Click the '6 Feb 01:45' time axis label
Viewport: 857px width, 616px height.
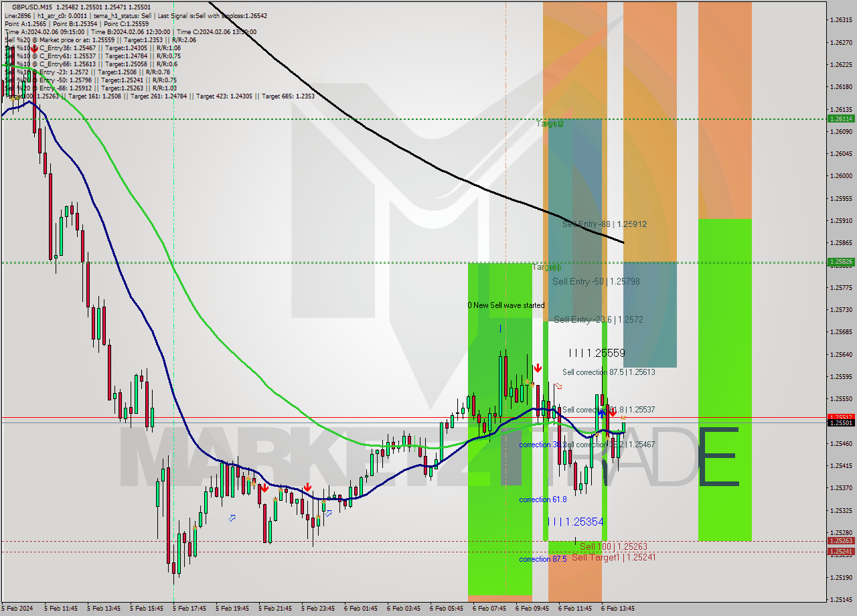click(361, 609)
